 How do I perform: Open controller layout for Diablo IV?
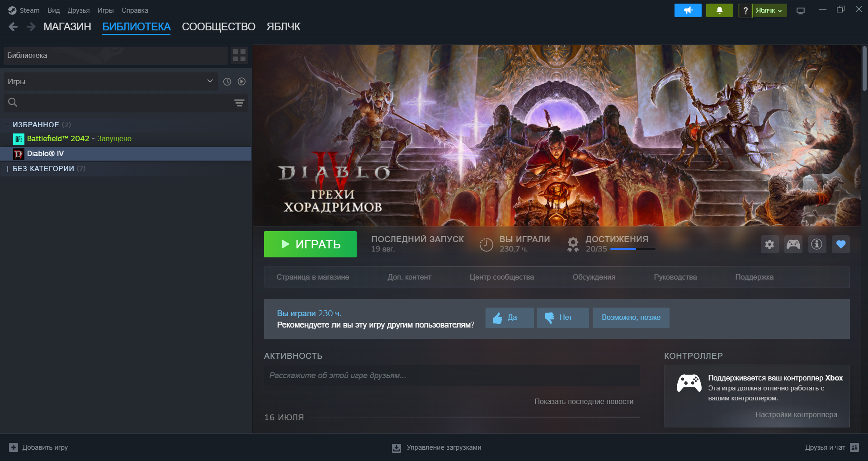click(793, 244)
